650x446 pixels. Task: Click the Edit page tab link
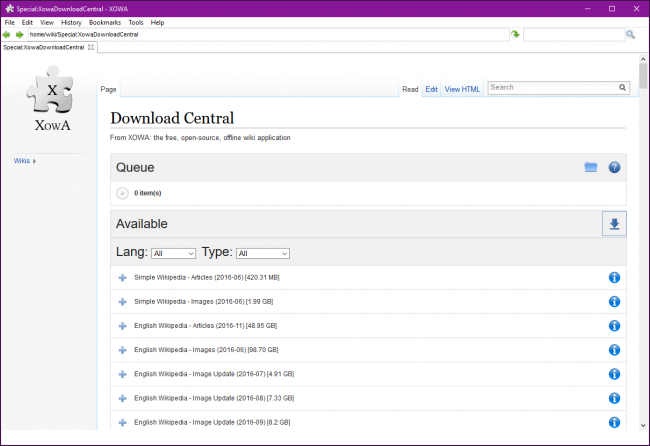click(x=431, y=89)
